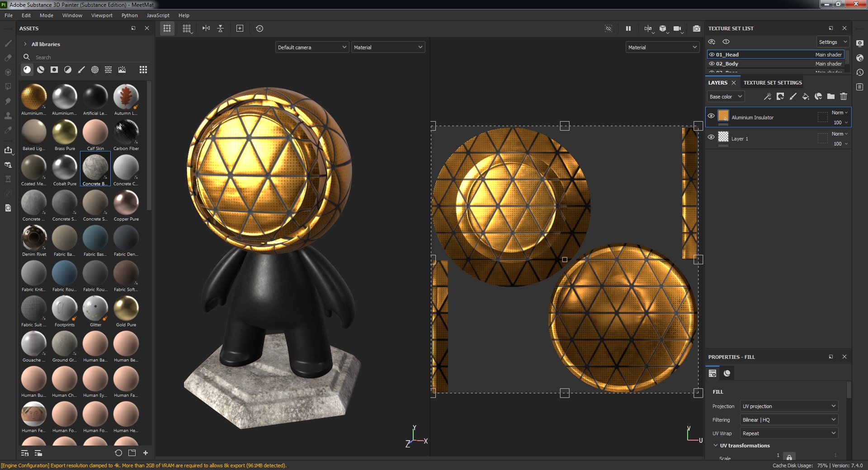The height and width of the screenshot is (470, 868).
Task: Filter assets by materials sphere icon
Action: coord(28,70)
